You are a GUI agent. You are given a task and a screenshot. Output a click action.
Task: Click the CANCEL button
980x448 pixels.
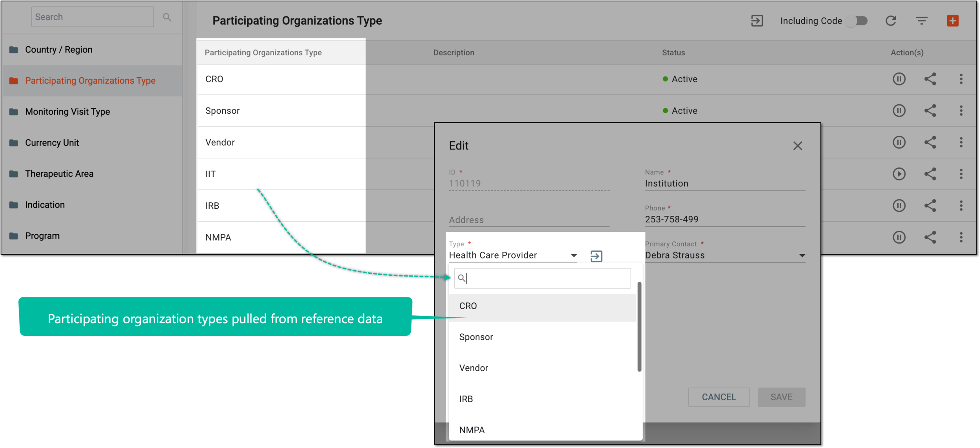[719, 397]
